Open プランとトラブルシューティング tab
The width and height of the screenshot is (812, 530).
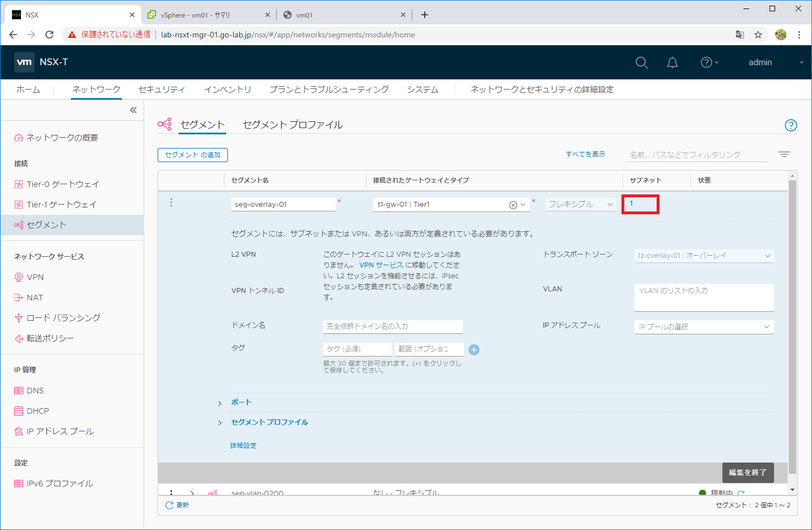coord(329,90)
